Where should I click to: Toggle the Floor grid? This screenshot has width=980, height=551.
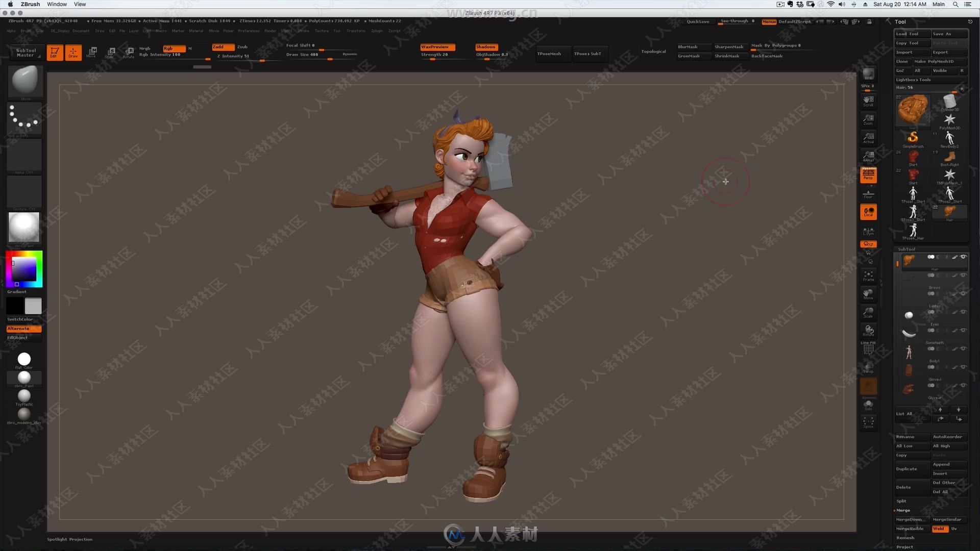(x=868, y=194)
